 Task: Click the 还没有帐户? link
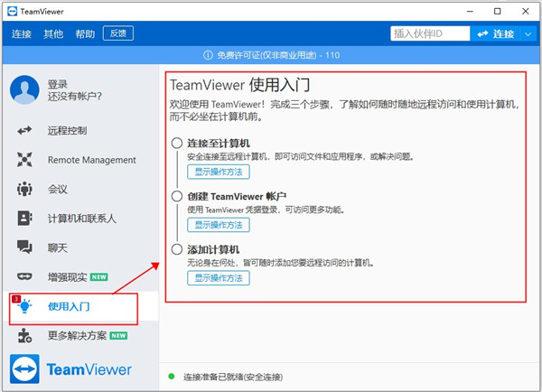tap(75, 96)
